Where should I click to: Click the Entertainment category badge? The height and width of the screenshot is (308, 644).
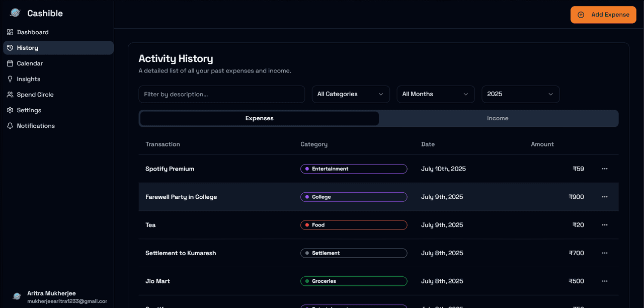353,169
